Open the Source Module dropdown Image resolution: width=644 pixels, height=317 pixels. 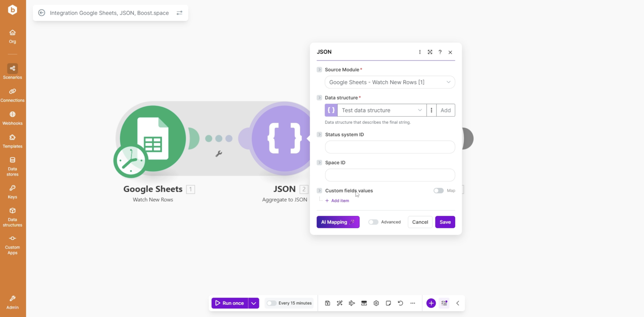[x=390, y=82]
